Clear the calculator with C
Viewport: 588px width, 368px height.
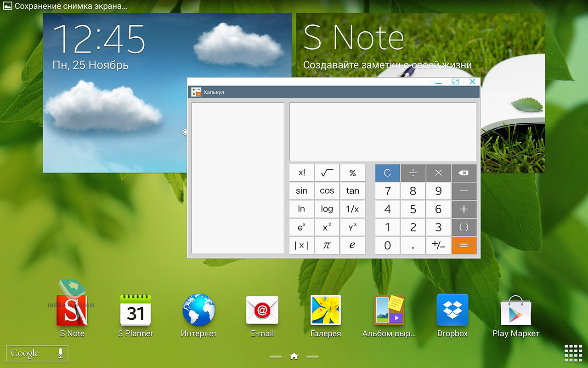pyautogui.click(x=388, y=173)
